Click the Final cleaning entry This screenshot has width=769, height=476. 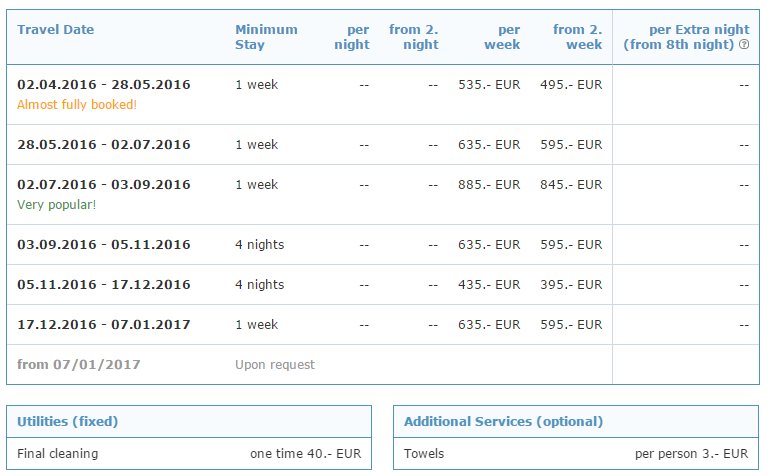click(58, 453)
